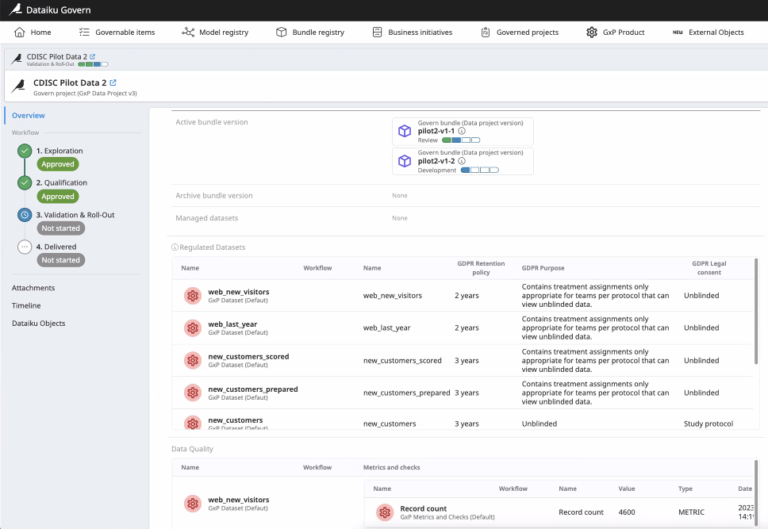This screenshot has height=529, width=768.
Task: Open new_customers_prepared dataset
Action: pyautogui.click(x=253, y=389)
